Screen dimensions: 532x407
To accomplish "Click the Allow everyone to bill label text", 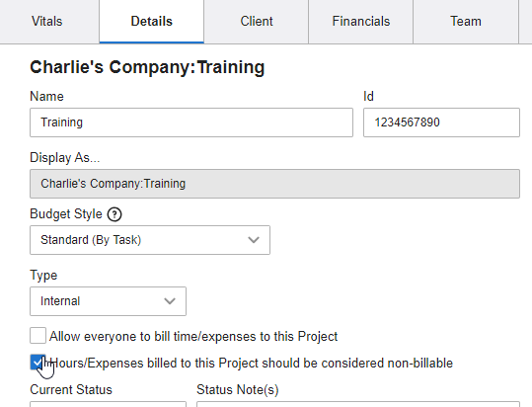I will point(193,337).
